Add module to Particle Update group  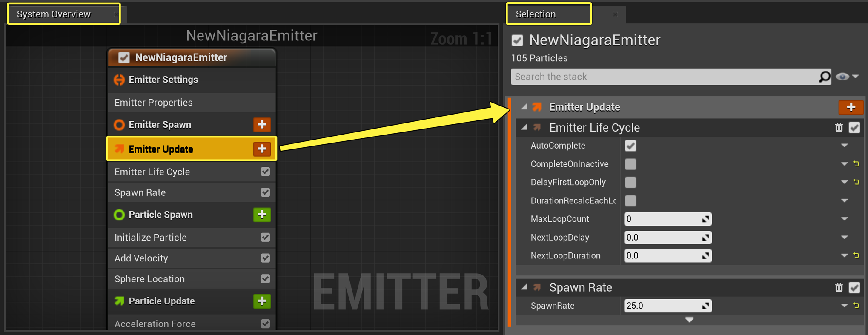pos(262,301)
